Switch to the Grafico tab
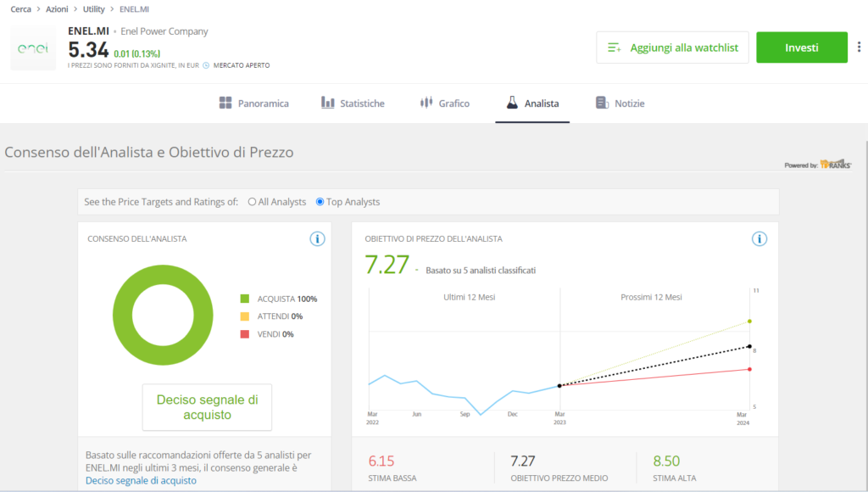This screenshot has height=492, width=868. click(x=444, y=103)
